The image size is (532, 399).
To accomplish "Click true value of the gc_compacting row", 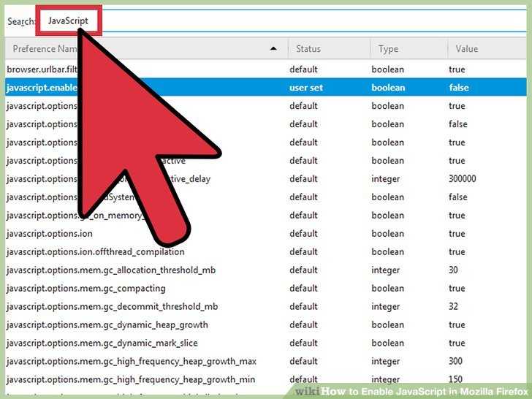I will 457,289.
